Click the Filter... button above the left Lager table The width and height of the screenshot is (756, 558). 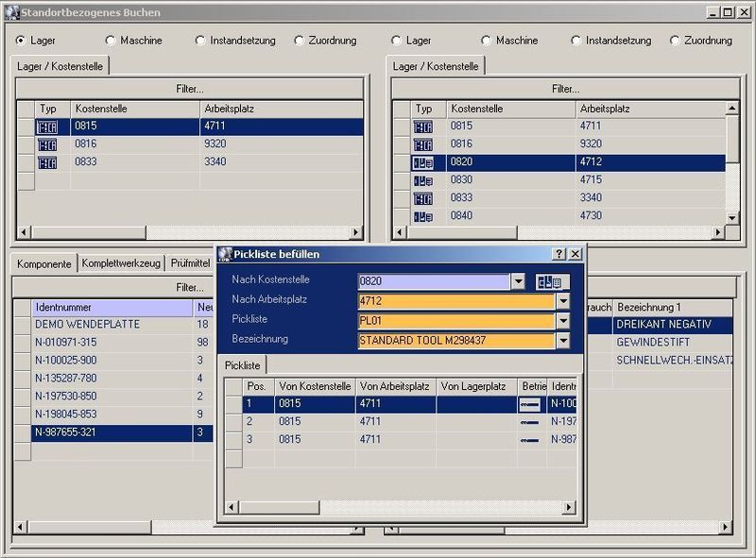[x=189, y=89]
